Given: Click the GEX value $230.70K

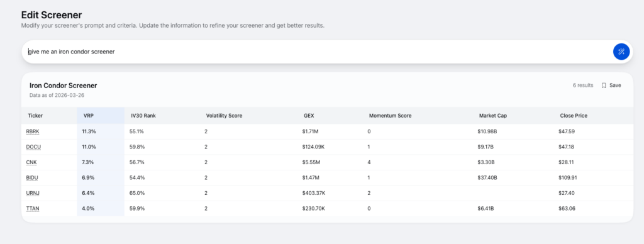Looking at the screenshot, I should pos(314,209).
